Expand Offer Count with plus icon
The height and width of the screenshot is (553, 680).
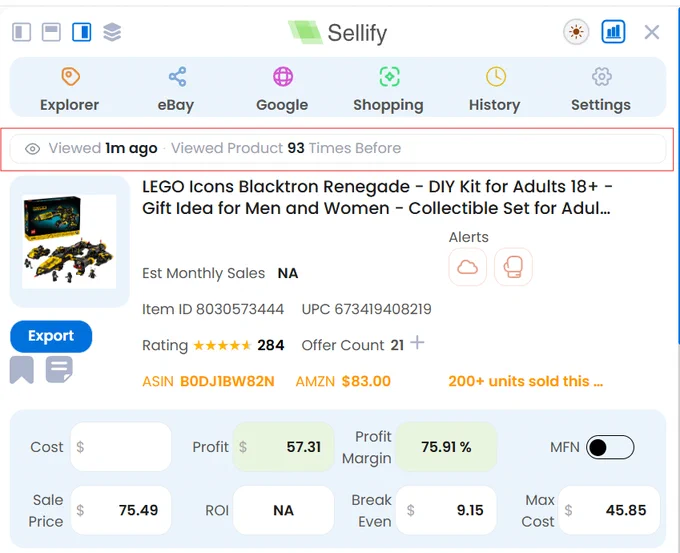click(x=417, y=343)
